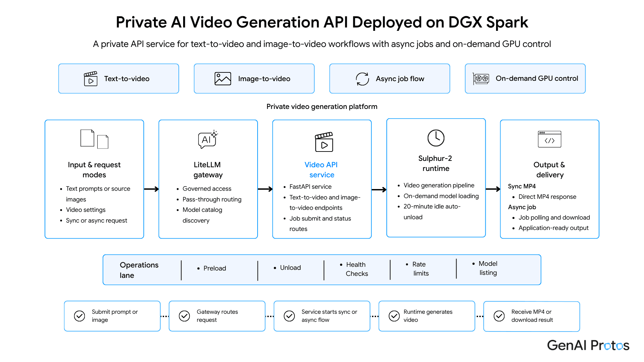Click the Gateway routes request step text
The width and height of the screenshot is (644, 362).
coord(217,316)
